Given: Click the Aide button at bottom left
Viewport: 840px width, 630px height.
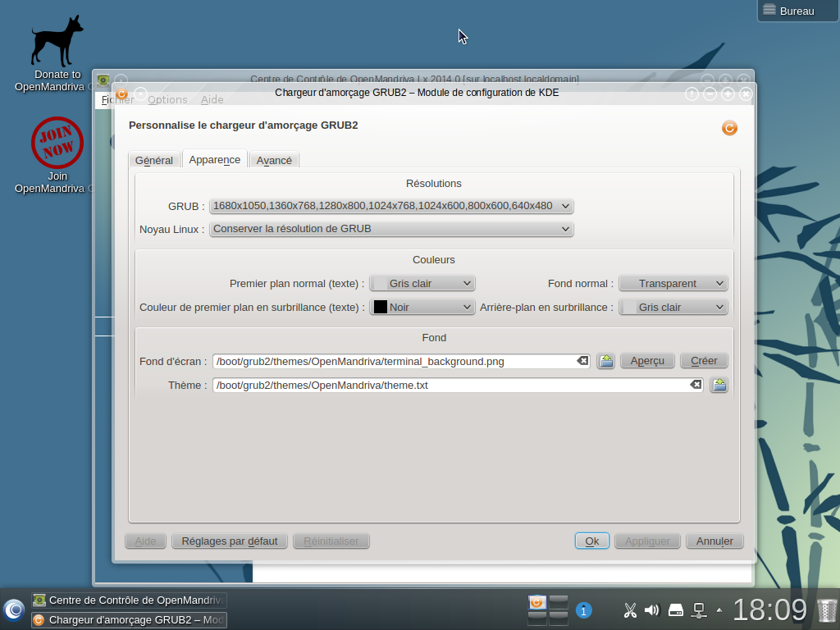Looking at the screenshot, I should coord(145,541).
